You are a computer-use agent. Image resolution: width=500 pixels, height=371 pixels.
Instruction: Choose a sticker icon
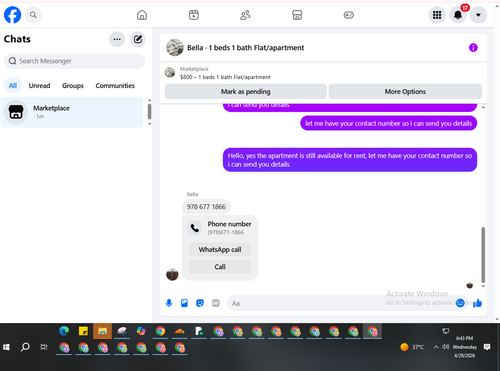(200, 303)
